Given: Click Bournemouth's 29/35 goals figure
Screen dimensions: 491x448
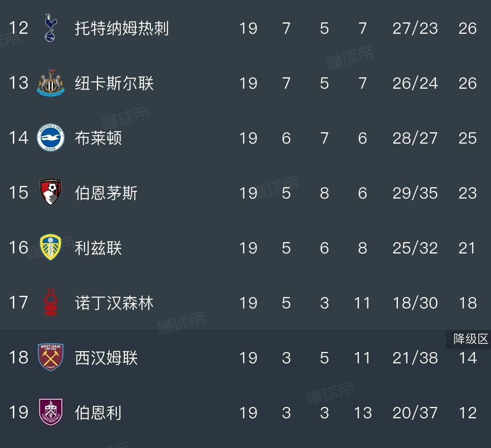Looking at the screenshot, I should coord(415,193).
